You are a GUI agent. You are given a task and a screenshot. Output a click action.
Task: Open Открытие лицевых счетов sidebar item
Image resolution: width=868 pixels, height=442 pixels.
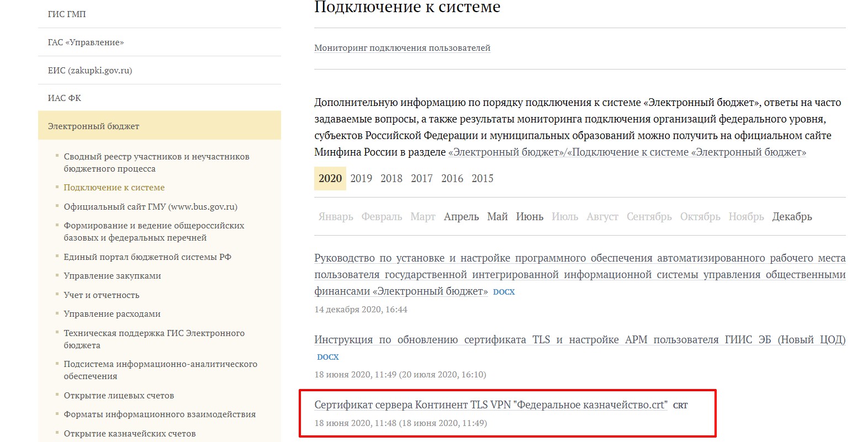point(119,395)
